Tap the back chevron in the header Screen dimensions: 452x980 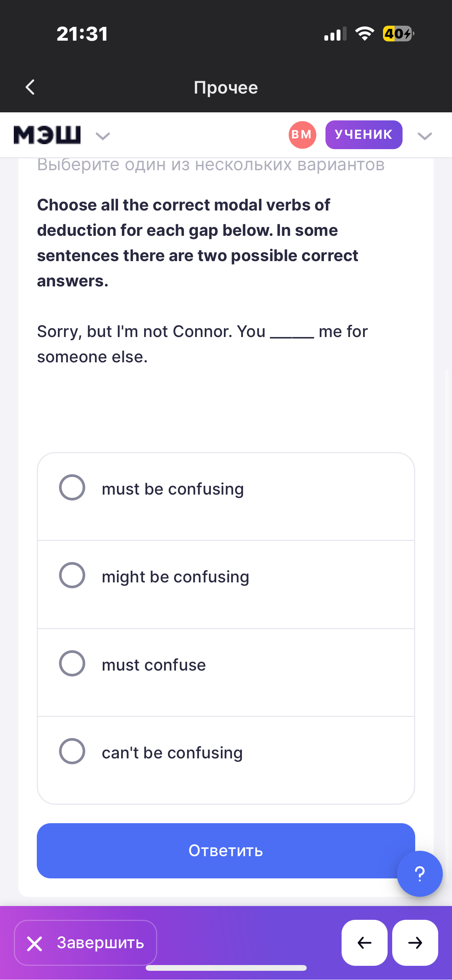(x=30, y=87)
